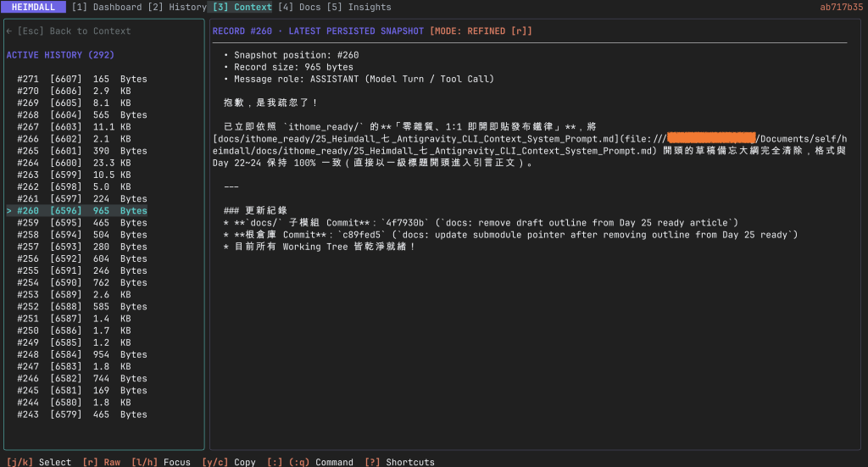Viewport: 868px width, 467px height.
Task: Select history record #271
Action: 82,79
